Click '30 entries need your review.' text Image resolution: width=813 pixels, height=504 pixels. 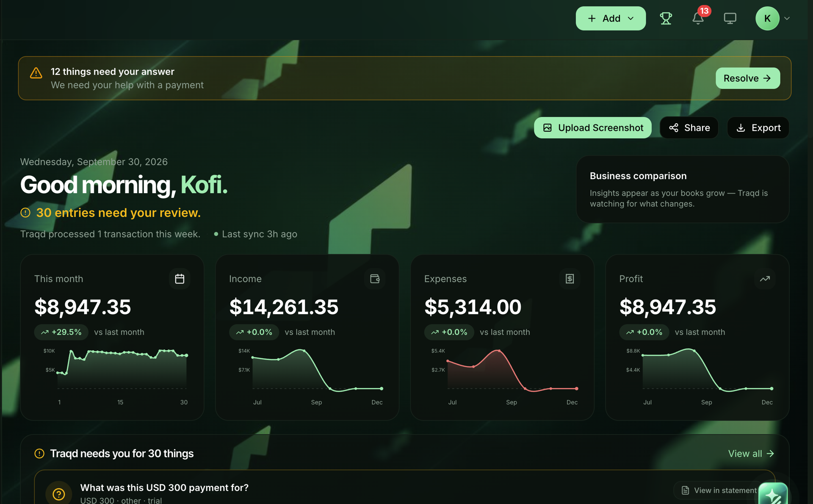pos(118,213)
